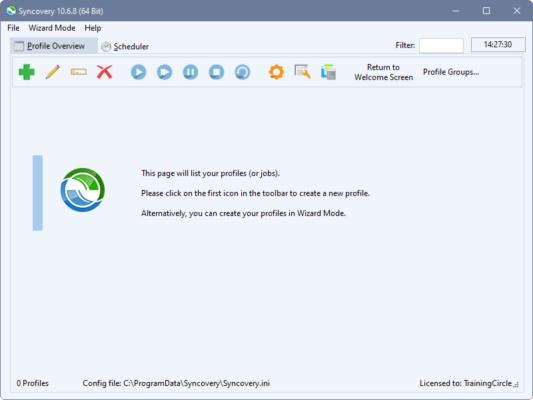Click the pencil edit profile icon
533x400 pixels.
(53, 72)
